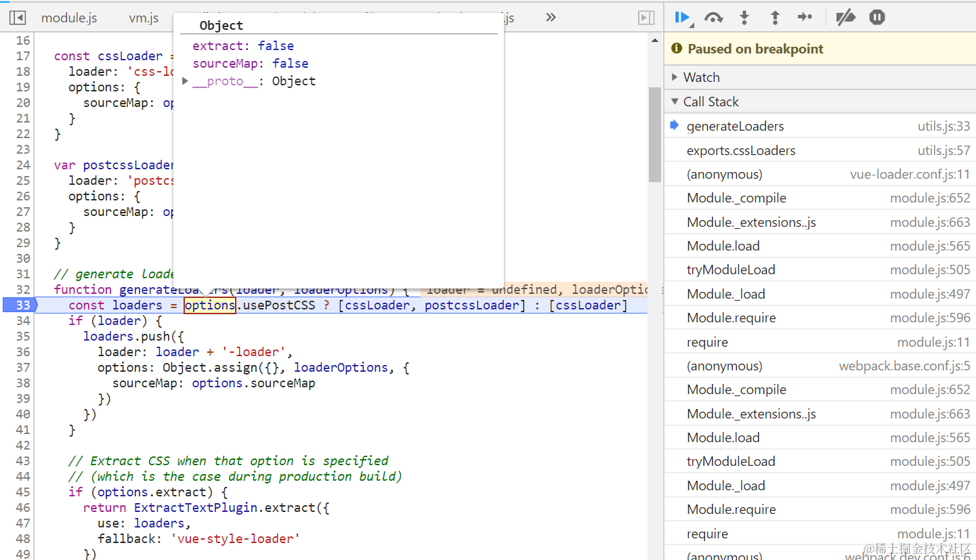The image size is (976, 560).
Task: Click 'var postcssLoader' on line 24
Action: point(114,165)
